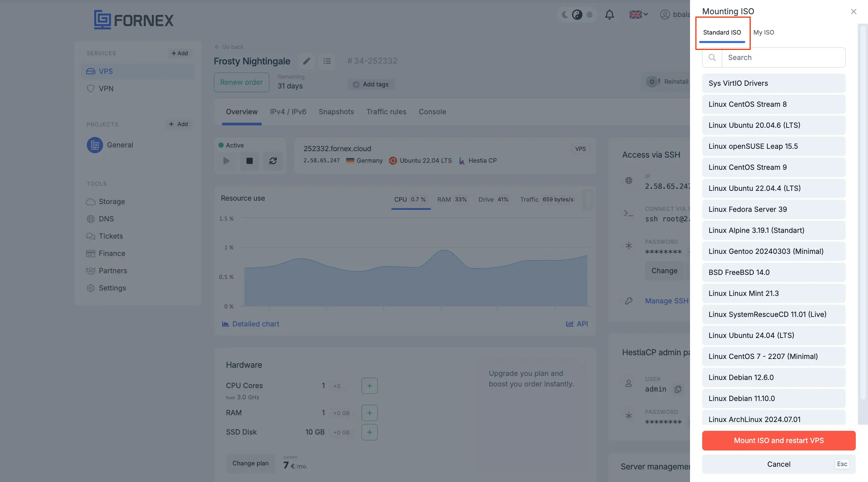This screenshot has width=868, height=482.
Task: Switch to the Standard ISO tab
Action: pos(722,33)
